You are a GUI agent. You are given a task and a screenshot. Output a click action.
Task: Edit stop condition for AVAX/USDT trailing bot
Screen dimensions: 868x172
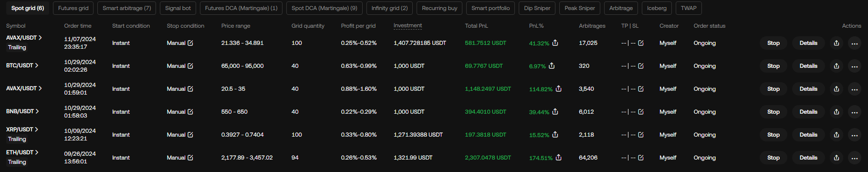click(x=190, y=43)
